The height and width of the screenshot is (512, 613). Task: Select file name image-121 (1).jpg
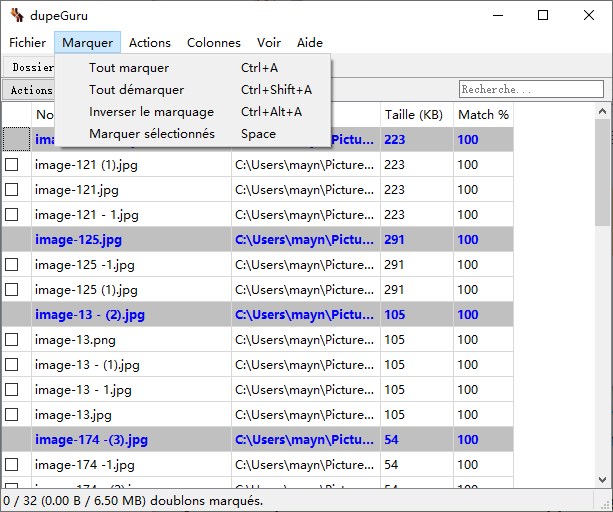86,165
